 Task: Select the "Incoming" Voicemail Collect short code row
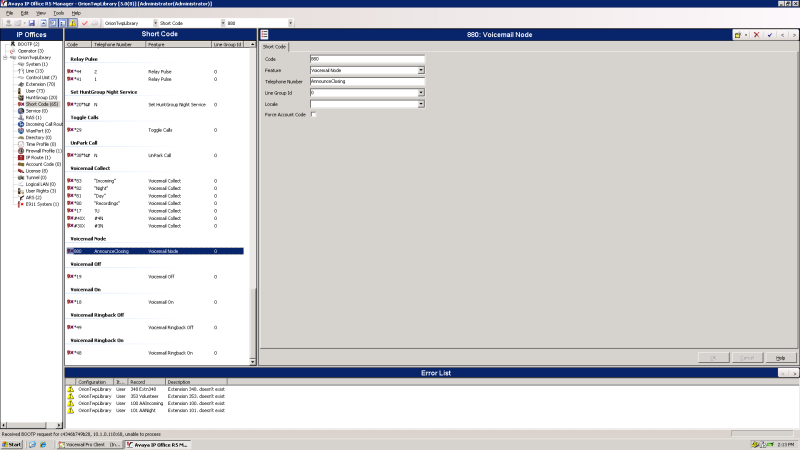click(155, 181)
